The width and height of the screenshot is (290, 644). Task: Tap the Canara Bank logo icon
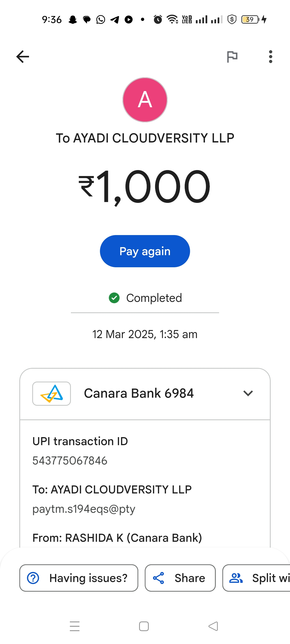[52, 394]
